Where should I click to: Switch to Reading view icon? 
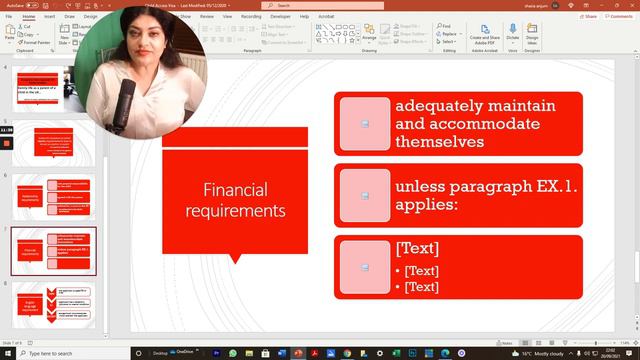552,343
